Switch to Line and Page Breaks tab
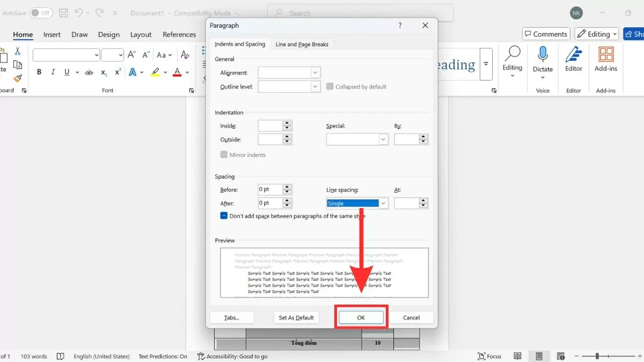 pos(302,44)
